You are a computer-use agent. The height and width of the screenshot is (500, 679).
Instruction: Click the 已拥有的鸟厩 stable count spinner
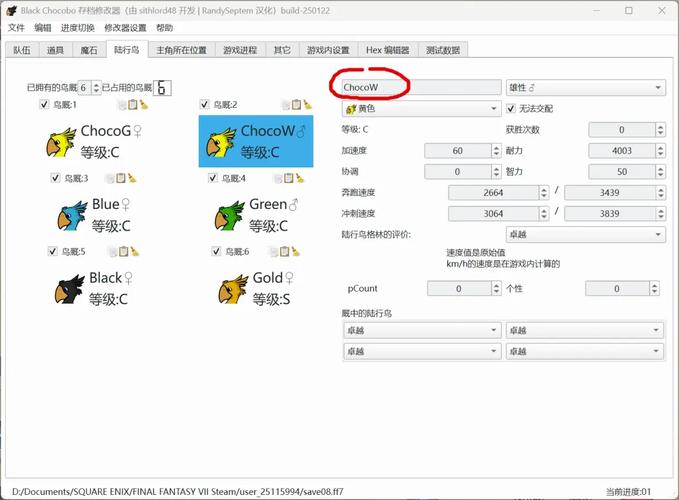pos(89,88)
